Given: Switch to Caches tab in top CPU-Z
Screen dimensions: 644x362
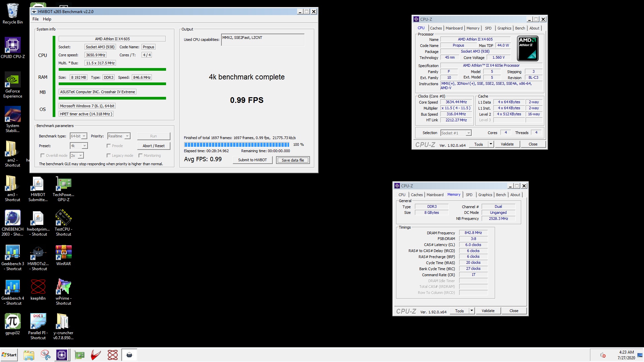Looking at the screenshot, I should (x=436, y=28).
